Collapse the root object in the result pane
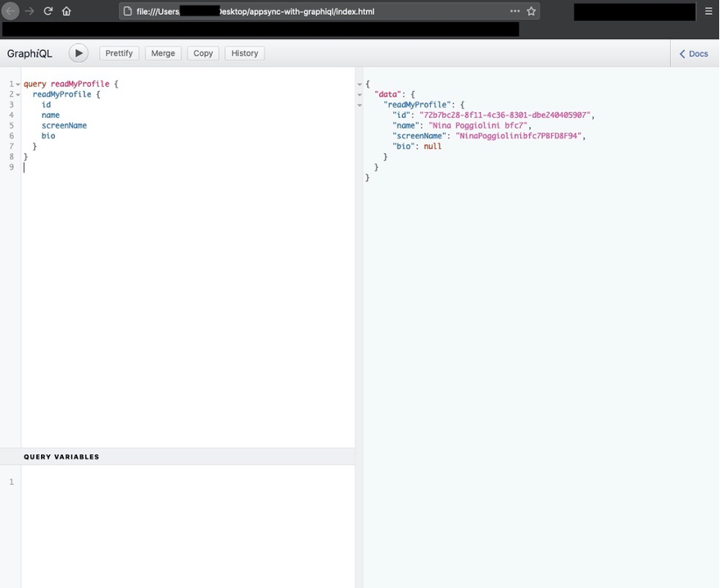The image size is (720, 588). (x=360, y=84)
